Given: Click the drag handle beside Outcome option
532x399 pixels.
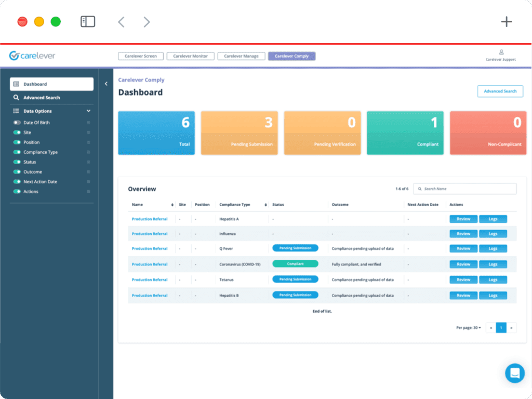Looking at the screenshot, I should click(88, 171).
